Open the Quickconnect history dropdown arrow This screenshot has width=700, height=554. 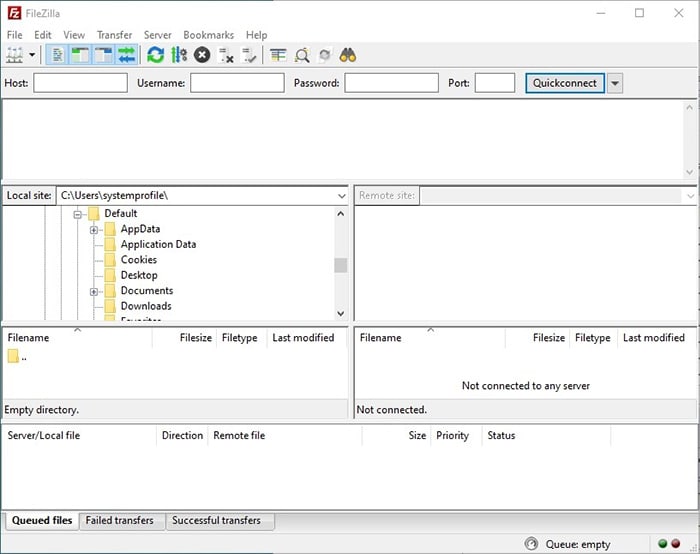[615, 83]
